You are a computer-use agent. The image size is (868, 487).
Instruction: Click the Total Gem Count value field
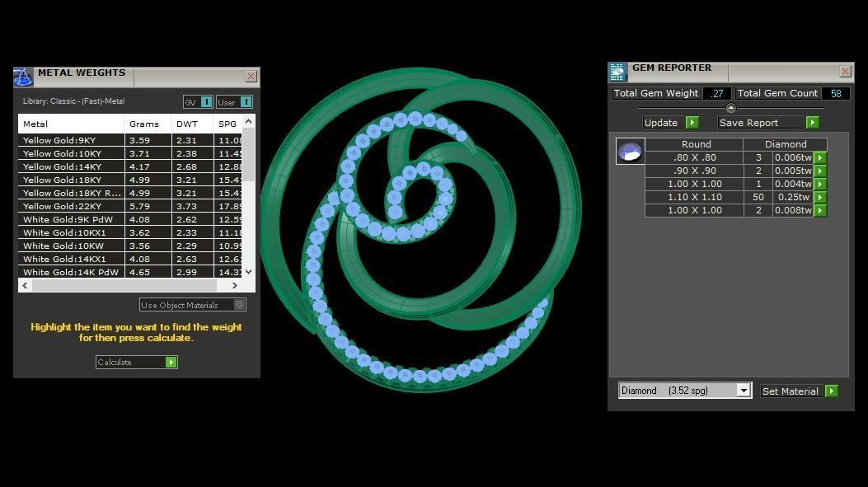click(835, 93)
